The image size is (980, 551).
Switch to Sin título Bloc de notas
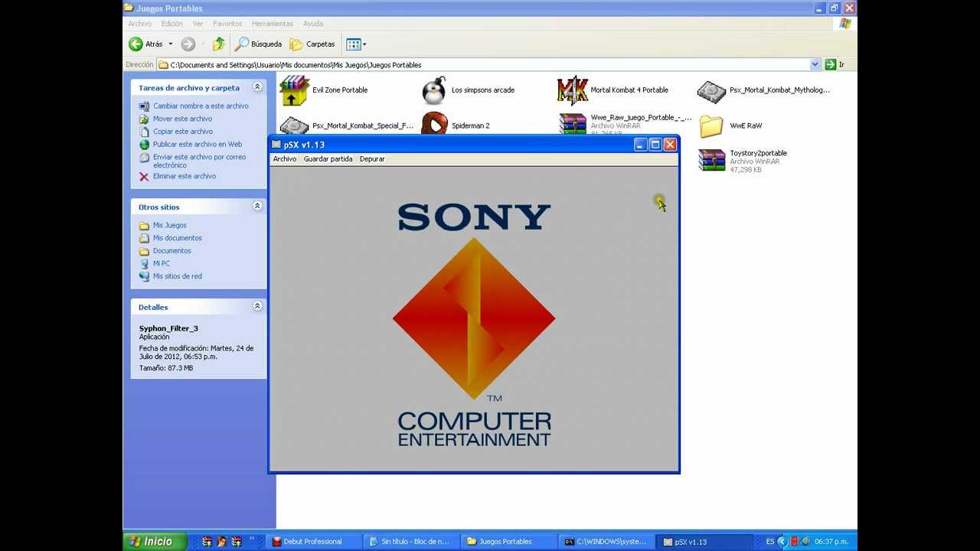pos(413,542)
